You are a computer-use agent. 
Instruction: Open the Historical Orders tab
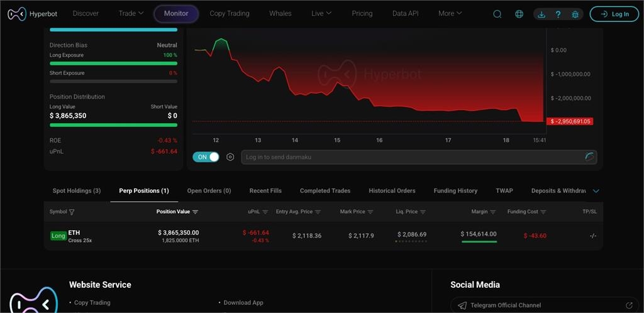(392, 190)
